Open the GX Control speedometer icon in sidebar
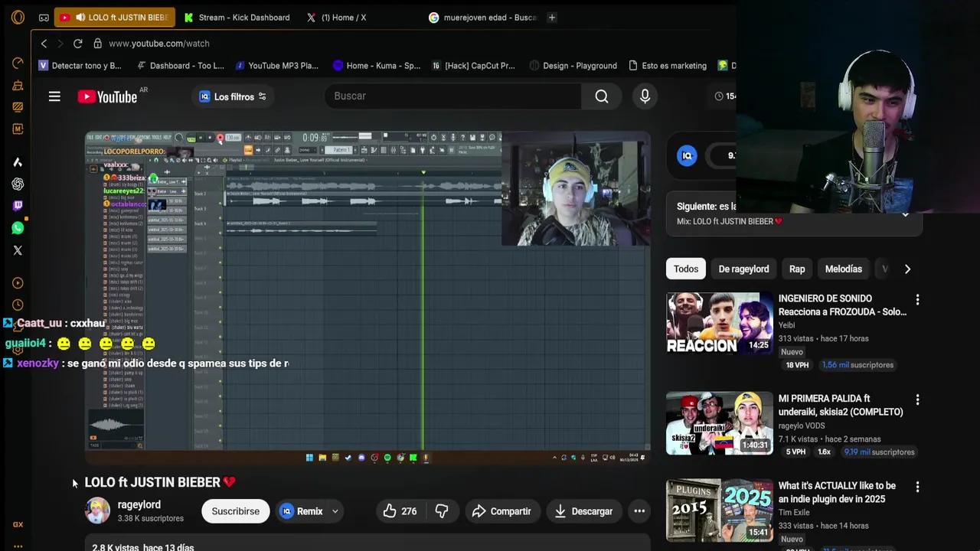Viewport: 980px width, 551px height. (18, 63)
